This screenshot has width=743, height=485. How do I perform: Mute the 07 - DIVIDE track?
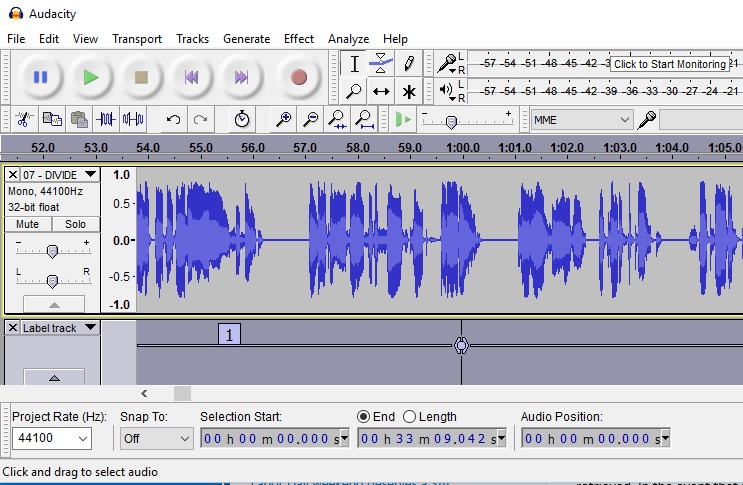[x=27, y=224]
